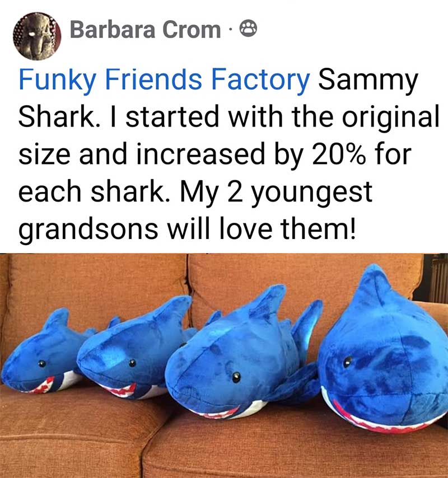Screen dimensions: 448x478
Task: Click the word "grandsons" in the post
Action: (x=88, y=229)
